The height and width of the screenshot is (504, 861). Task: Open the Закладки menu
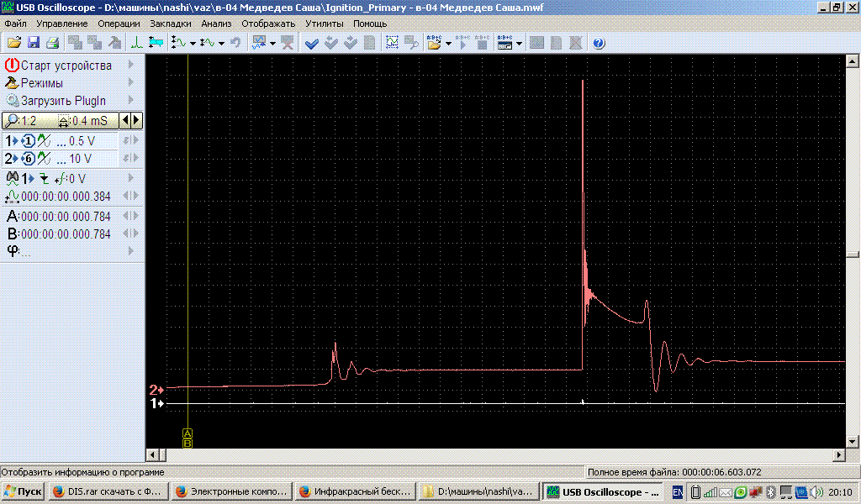[x=170, y=24]
